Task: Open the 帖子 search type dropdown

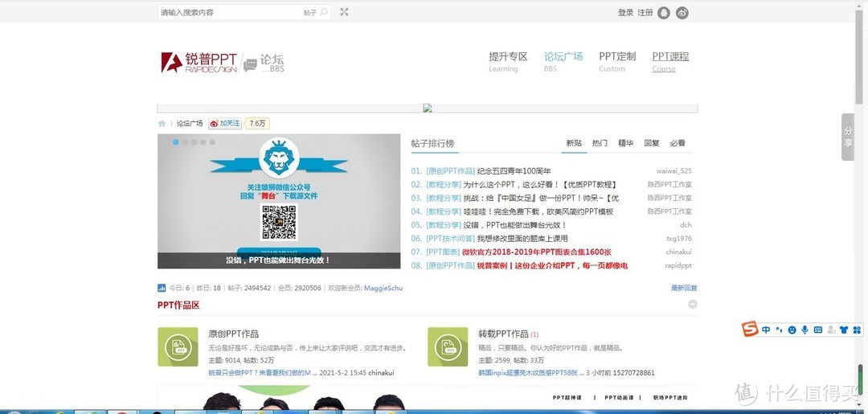Action: 309,12
